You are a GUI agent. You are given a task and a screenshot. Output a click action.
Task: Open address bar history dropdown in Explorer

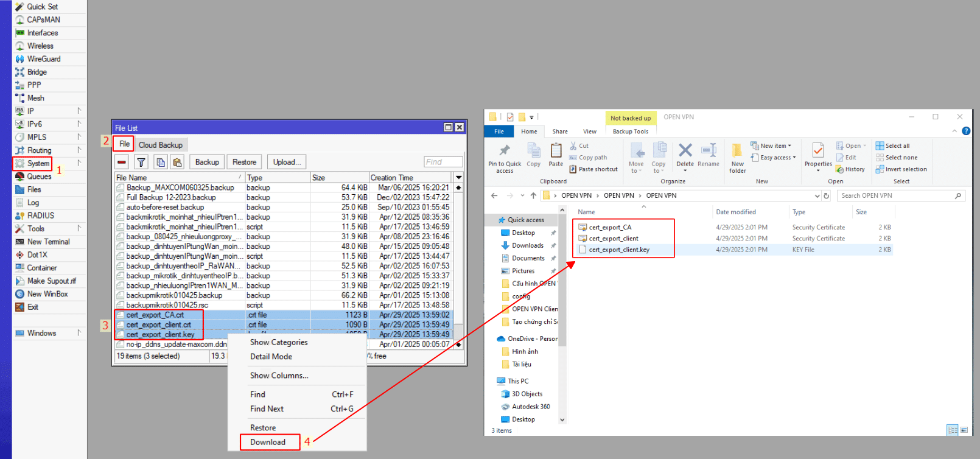click(x=817, y=196)
